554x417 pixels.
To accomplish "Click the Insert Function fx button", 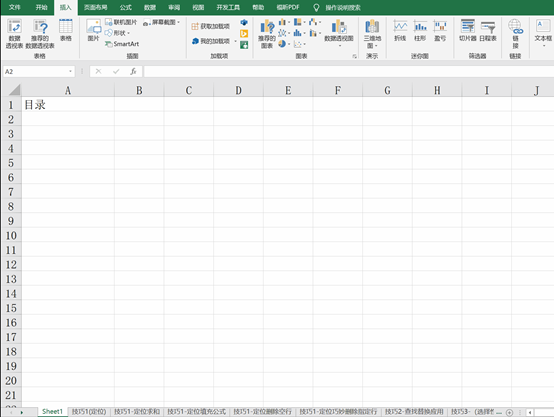I will (133, 71).
